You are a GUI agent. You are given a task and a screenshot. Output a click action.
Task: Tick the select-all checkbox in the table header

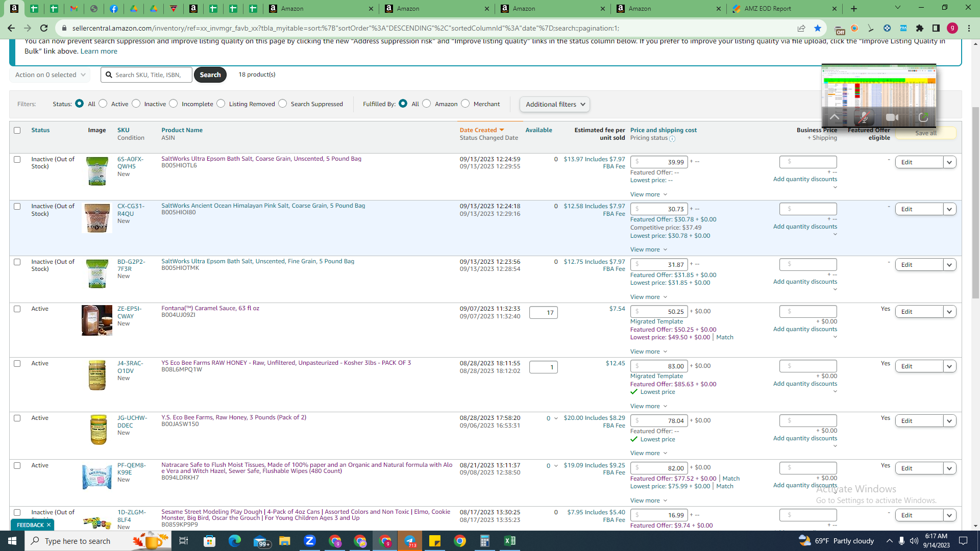[x=17, y=131]
